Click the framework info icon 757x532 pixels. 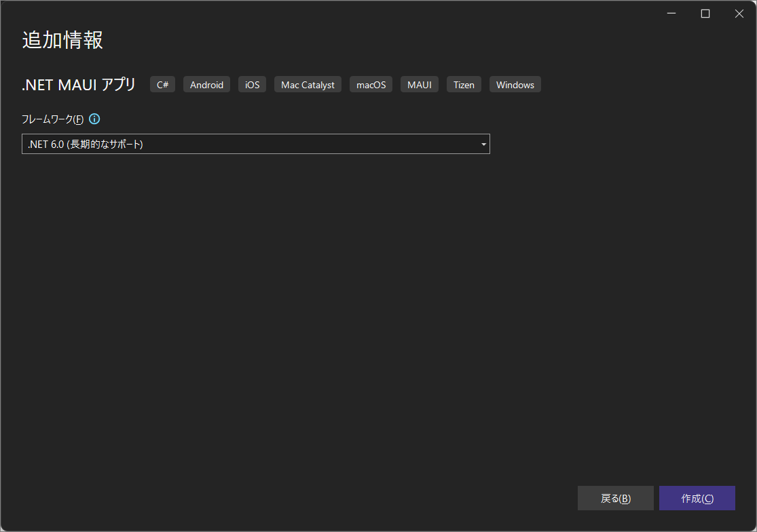(94, 119)
